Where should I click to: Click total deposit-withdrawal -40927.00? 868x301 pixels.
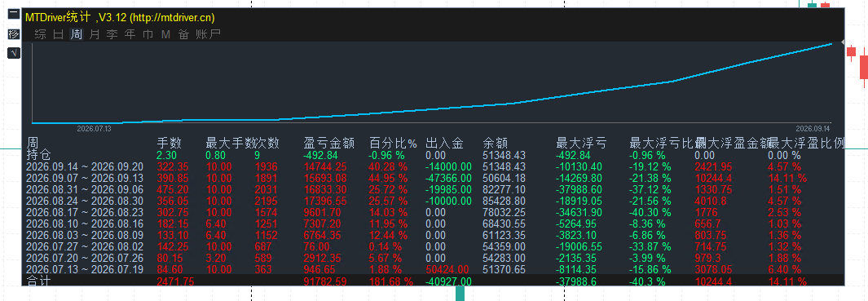(449, 281)
